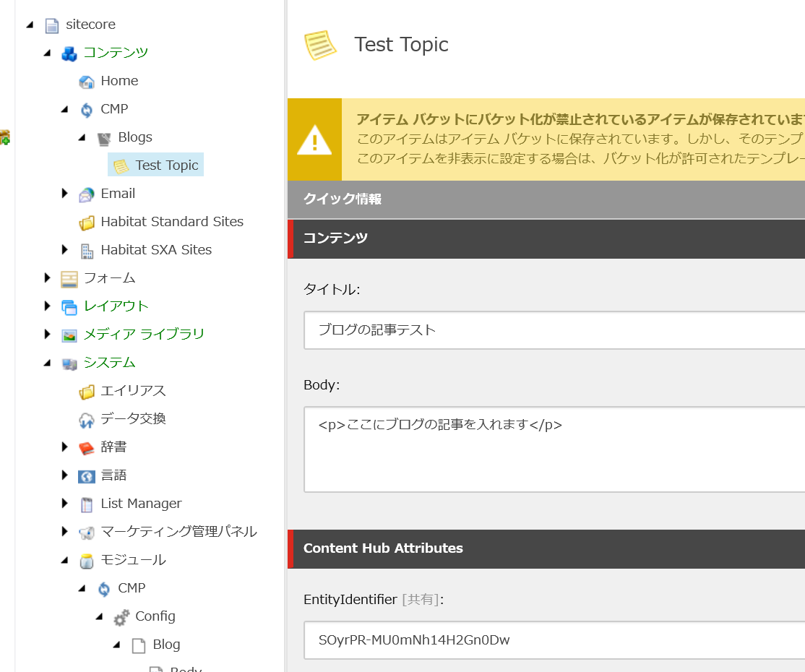This screenshot has height=672, width=805.
Task: Collapse the sitecore root node
Action: coord(30,25)
